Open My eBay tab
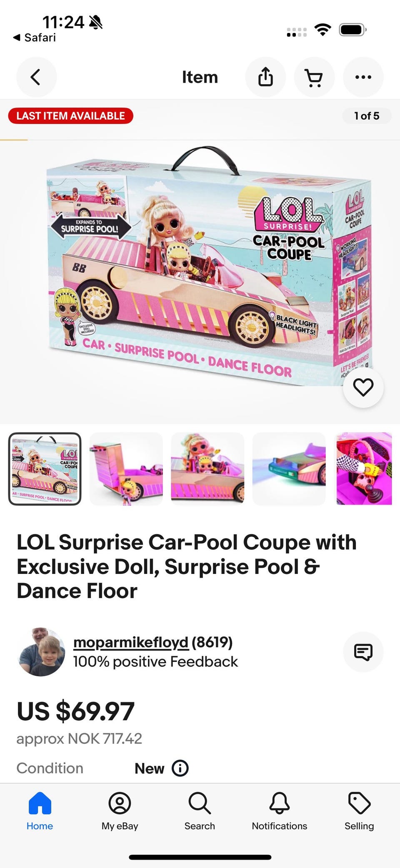Screen dimensions: 400x868 pyautogui.click(x=120, y=811)
